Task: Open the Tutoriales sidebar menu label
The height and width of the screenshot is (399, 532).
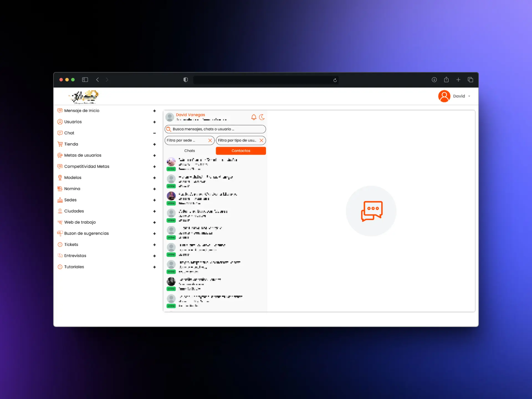Action: point(74,267)
